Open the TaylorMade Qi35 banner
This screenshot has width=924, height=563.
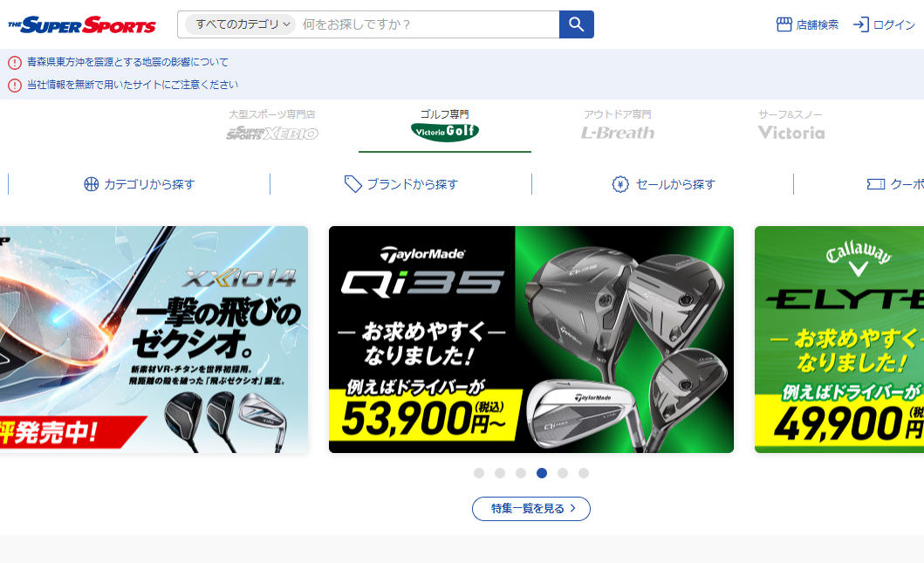pyautogui.click(x=530, y=340)
